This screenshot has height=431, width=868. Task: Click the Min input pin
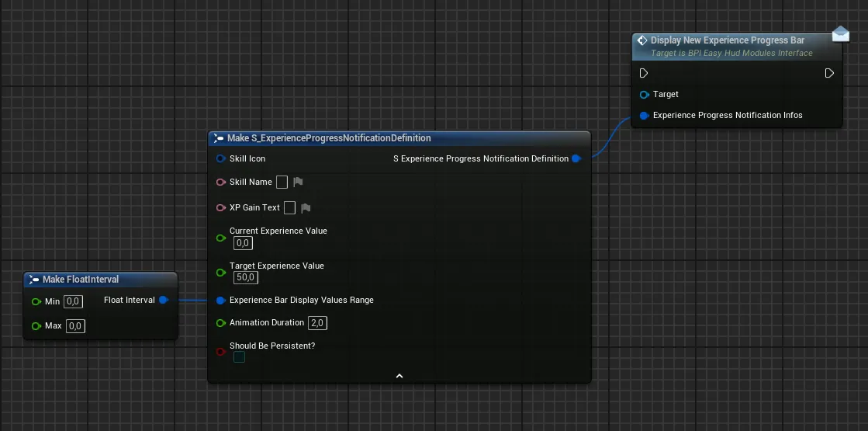pos(36,302)
